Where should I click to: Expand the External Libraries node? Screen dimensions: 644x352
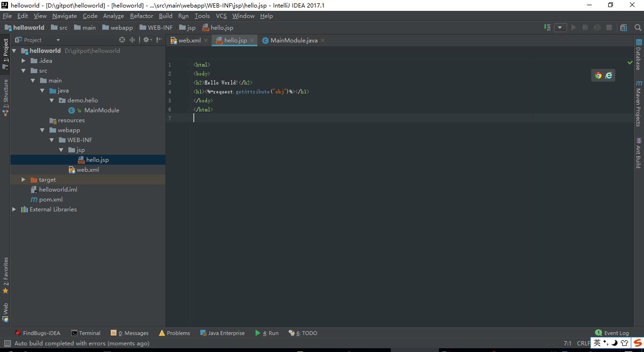pyautogui.click(x=14, y=210)
